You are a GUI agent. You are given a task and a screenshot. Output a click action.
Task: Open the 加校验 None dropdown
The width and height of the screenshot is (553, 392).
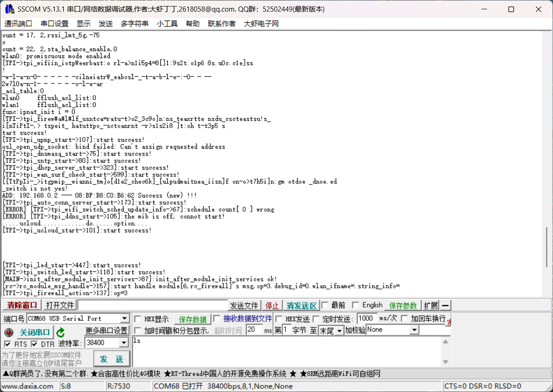414,330
